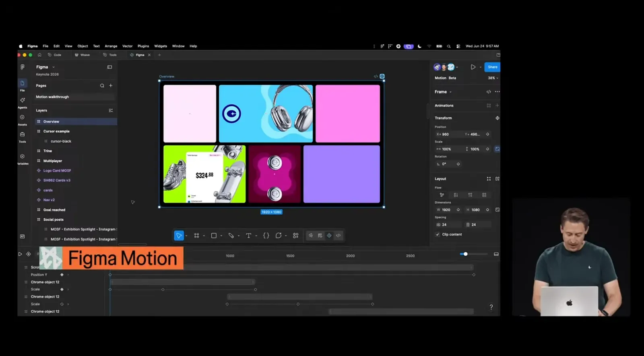Click the width dimension field showing 1920
644x356 pixels.
(448, 210)
